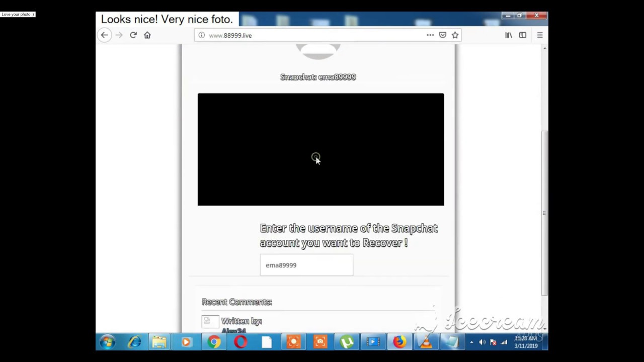Click the 'Snapchat: ema89999' heading text
Viewport: 644px width, 362px height.
(318, 77)
